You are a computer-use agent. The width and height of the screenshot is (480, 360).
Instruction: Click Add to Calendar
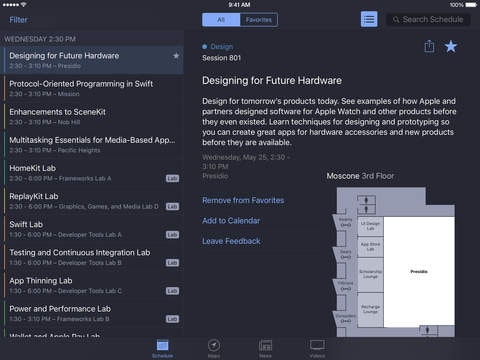231,221
